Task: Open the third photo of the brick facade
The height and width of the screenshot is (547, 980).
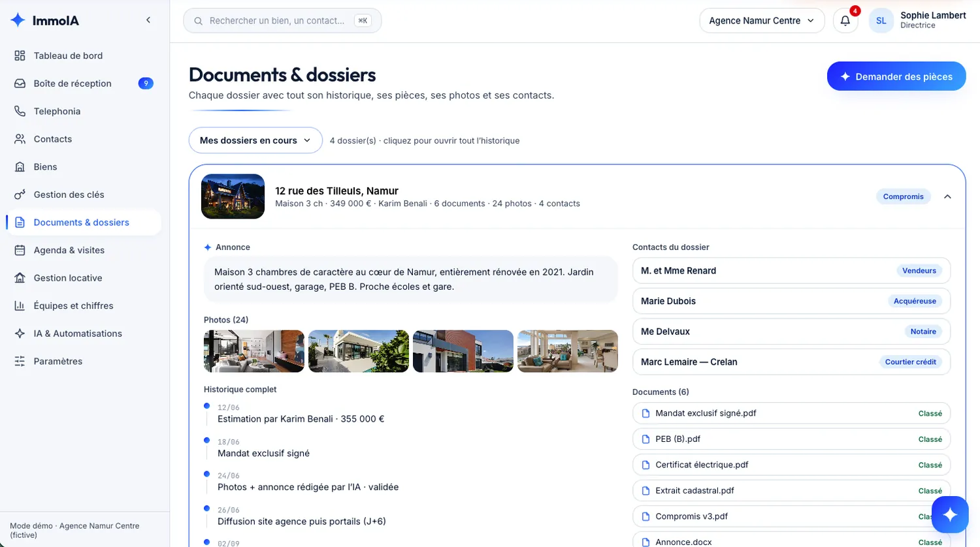Action: point(463,351)
